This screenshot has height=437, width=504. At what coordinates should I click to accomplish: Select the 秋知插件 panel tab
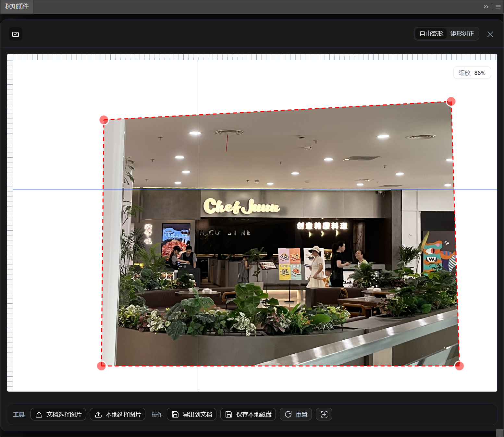coord(17,6)
